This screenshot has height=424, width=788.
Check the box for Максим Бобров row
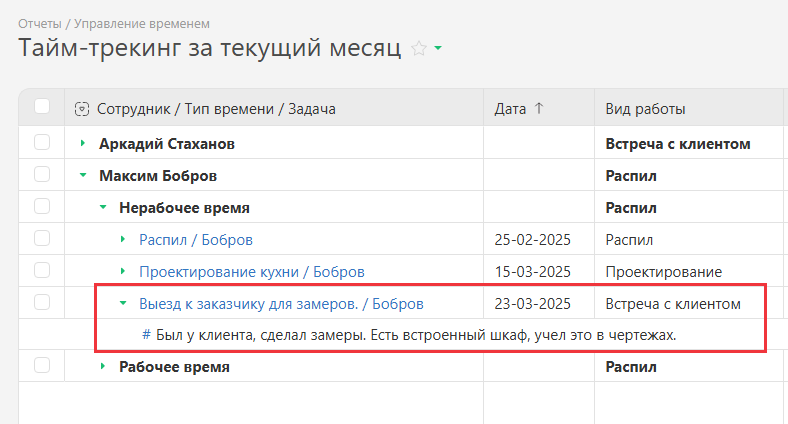pyautogui.click(x=42, y=174)
